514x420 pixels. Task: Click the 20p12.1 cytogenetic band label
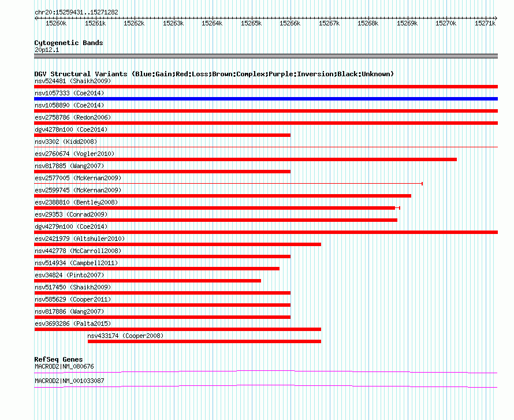coord(47,50)
